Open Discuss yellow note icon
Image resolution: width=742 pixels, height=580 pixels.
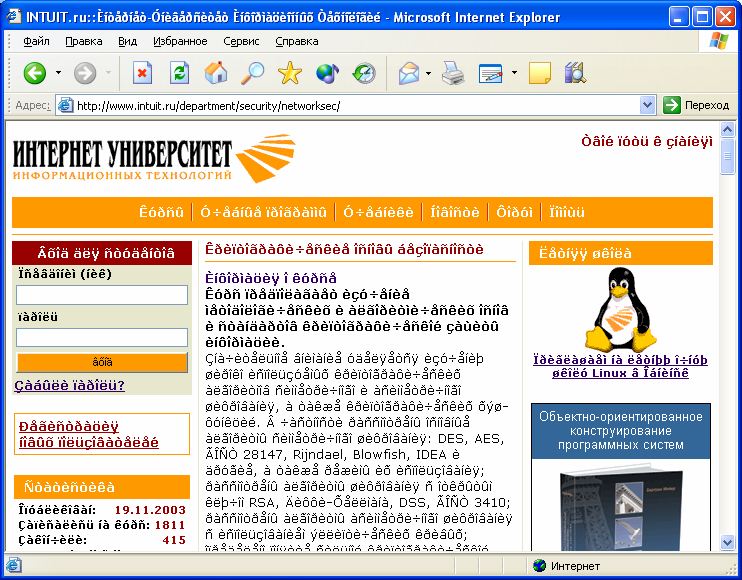click(x=539, y=73)
